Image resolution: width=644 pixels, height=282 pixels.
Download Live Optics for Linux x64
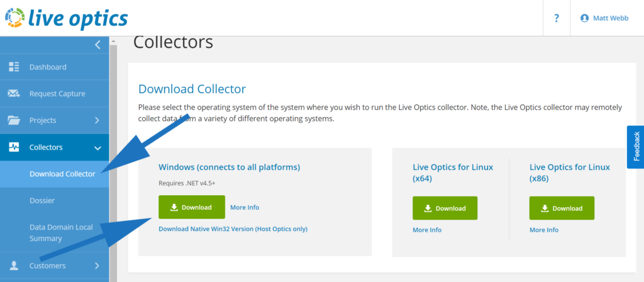click(x=445, y=208)
